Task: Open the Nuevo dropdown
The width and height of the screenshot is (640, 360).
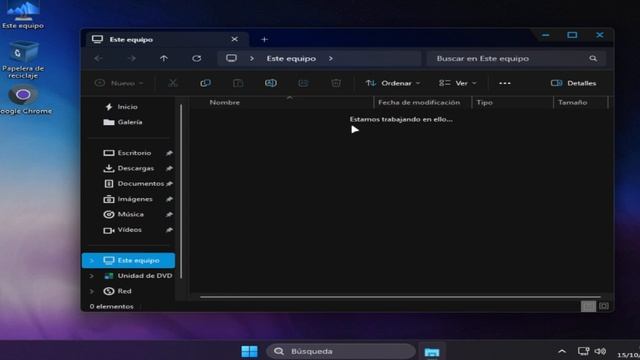Action: click(x=119, y=83)
